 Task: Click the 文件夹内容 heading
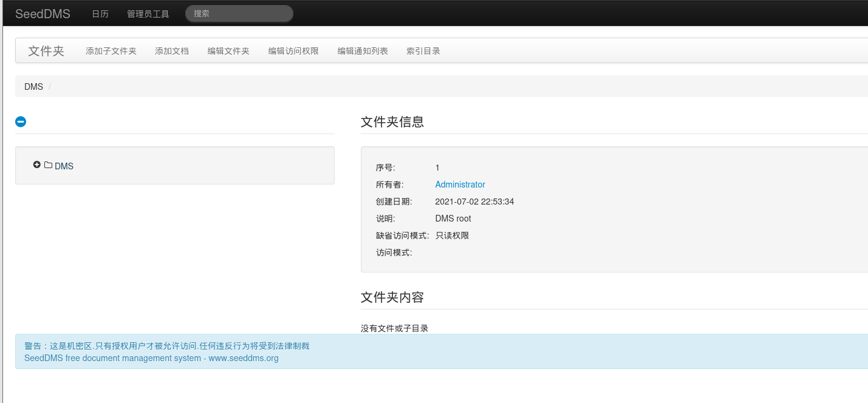point(392,297)
